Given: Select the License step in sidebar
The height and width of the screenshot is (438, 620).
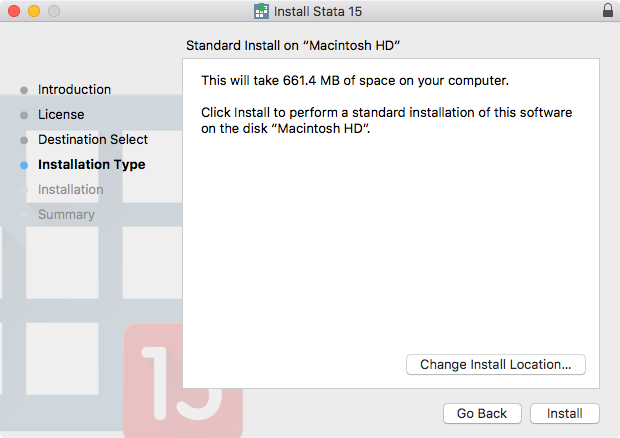Looking at the screenshot, I should tap(61, 115).
